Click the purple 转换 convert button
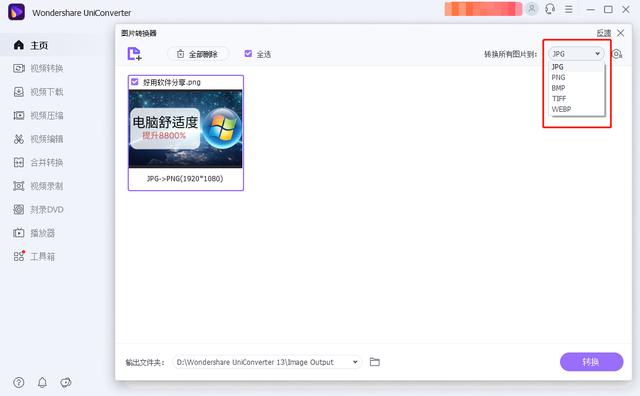The height and width of the screenshot is (396, 640). [x=591, y=362]
